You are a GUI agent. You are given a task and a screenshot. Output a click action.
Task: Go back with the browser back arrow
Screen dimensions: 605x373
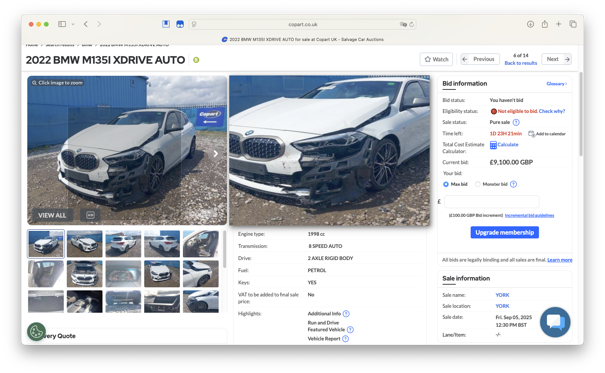pos(86,24)
